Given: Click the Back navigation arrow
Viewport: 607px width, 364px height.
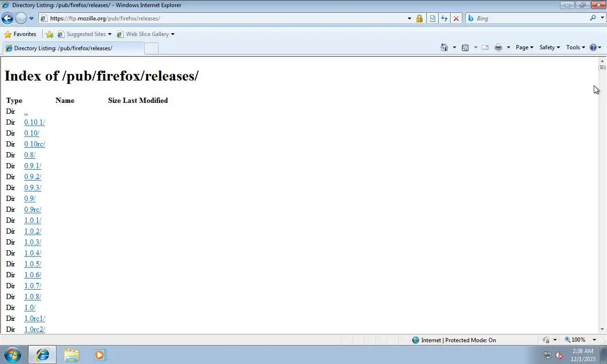Looking at the screenshot, I should point(7,18).
